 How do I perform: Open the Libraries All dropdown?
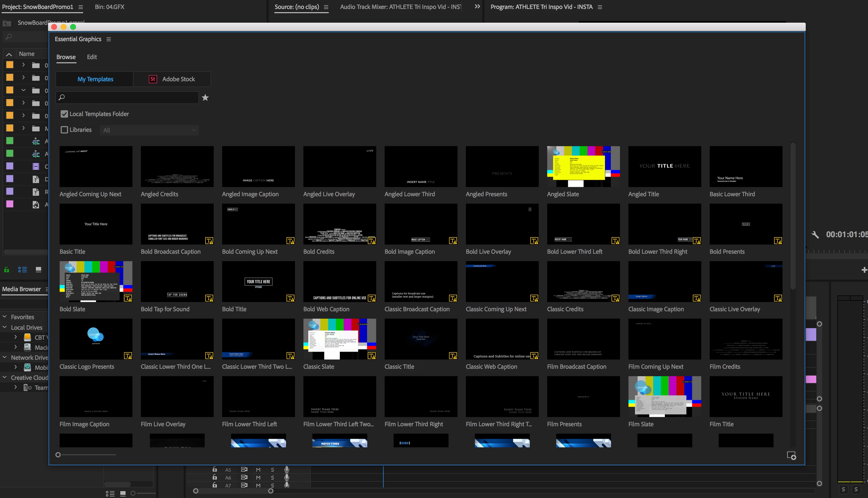click(149, 130)
